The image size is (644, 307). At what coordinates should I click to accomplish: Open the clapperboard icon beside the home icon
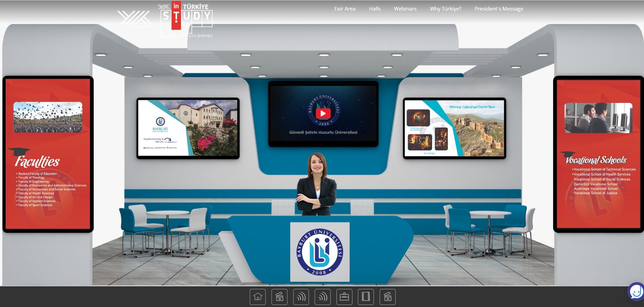279,297
